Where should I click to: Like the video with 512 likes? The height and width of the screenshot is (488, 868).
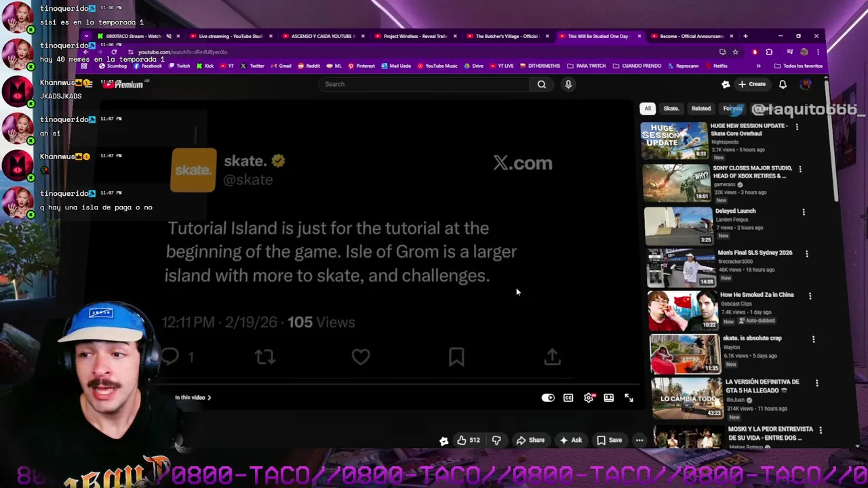[x=468, y=440]
